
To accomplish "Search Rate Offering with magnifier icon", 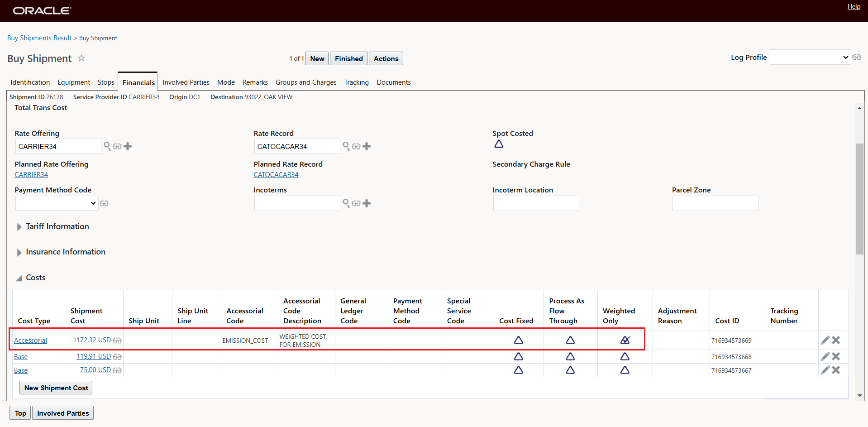I will coord(107,146).
